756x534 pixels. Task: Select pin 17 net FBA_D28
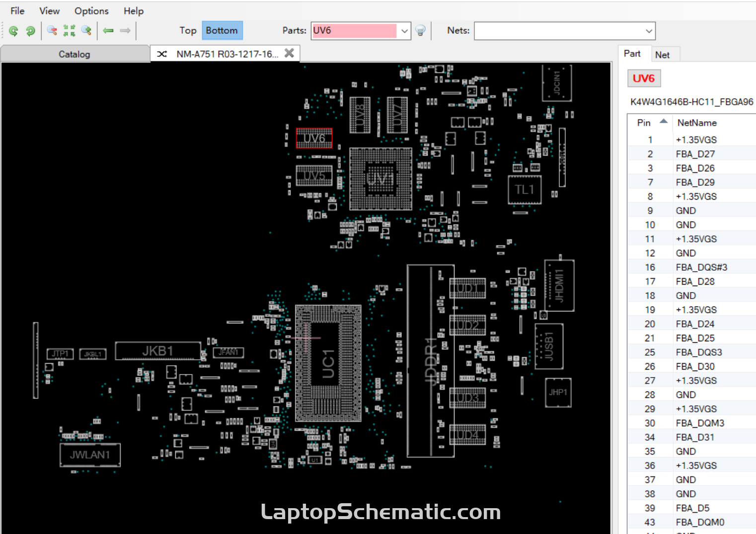pyautogui.click(x=691, y=281)
